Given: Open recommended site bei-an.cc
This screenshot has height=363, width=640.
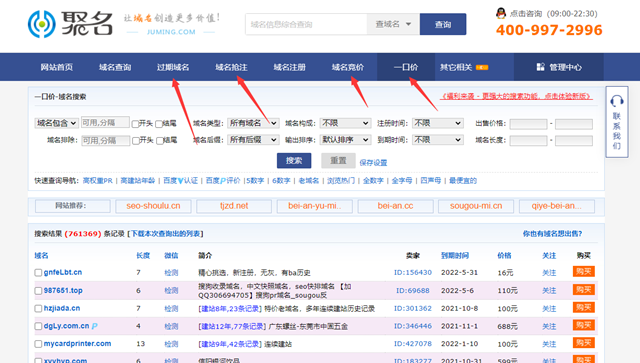Looking at the screenshot, I should click(396, 206).
